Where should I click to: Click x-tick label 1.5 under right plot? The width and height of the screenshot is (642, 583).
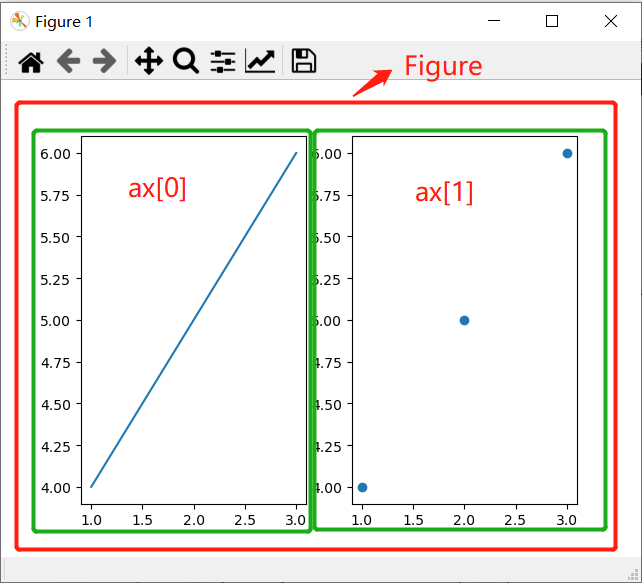[x=413, y=520]
